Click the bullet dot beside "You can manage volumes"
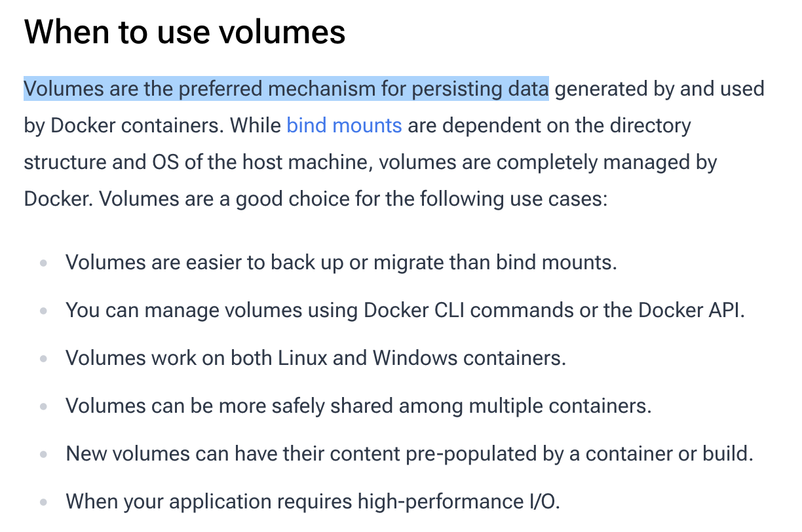Image resolution: width=802 pixels, height=532 pixels. pos(44,311)
